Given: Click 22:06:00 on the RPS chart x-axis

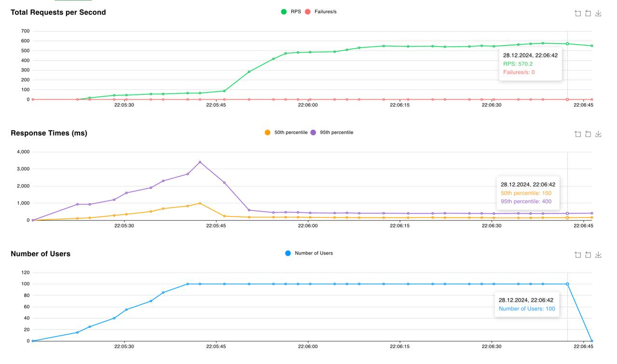Looking at the screenshot, I should tap(308, 105).
